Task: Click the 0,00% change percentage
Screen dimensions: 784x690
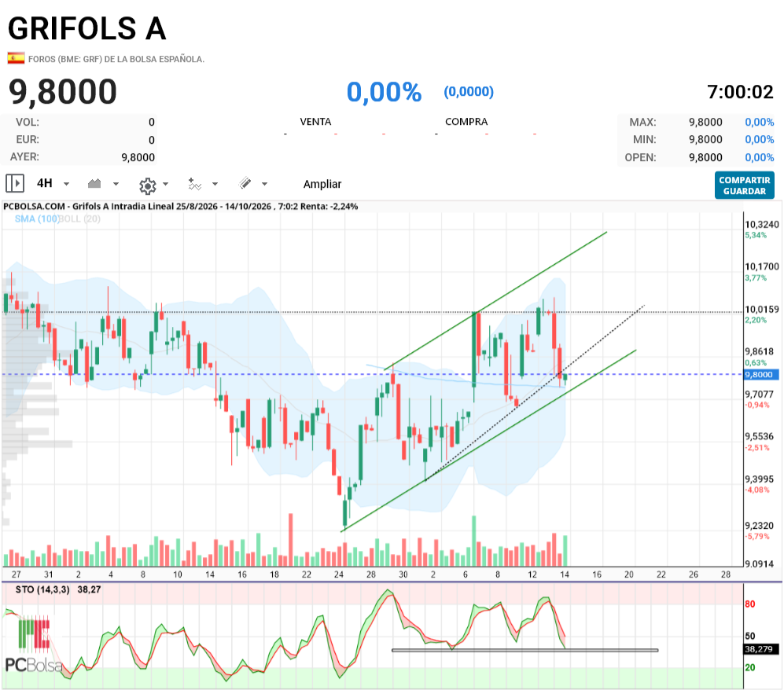Action: pos(384,92)
